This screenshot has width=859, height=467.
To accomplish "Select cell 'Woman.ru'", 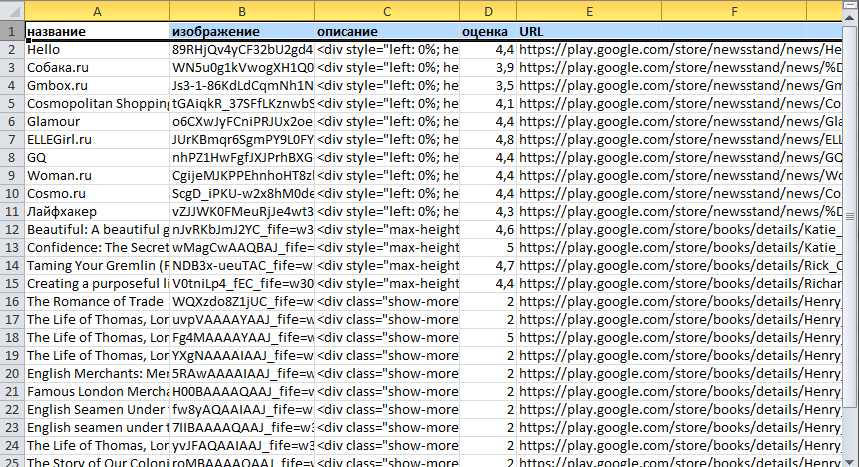I will (x=97, y=175).
